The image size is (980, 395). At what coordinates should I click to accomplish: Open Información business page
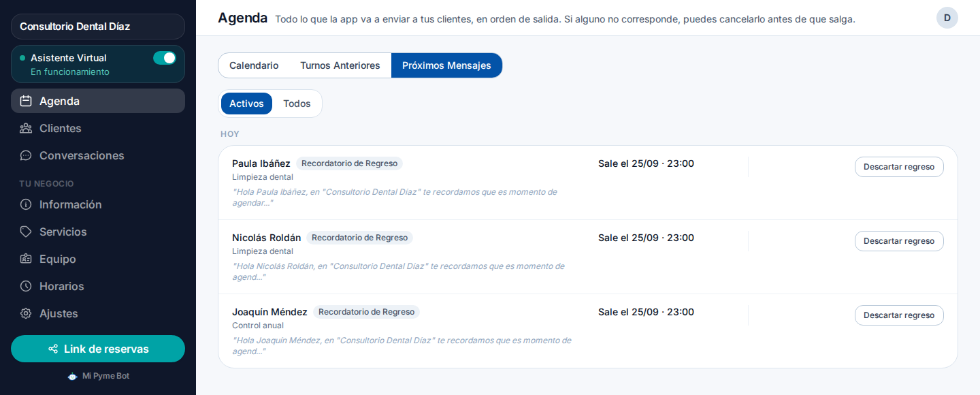[98, 204]
